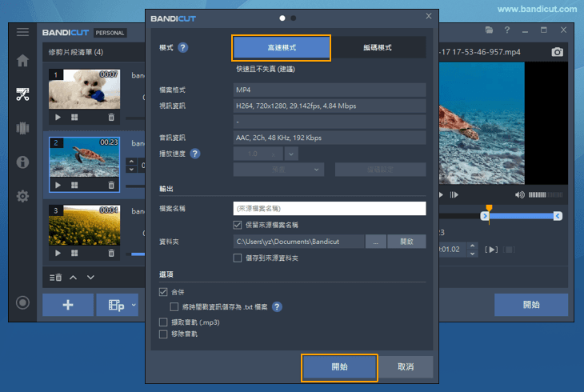Open help icon beside .txt option

(x=277, y=306)
